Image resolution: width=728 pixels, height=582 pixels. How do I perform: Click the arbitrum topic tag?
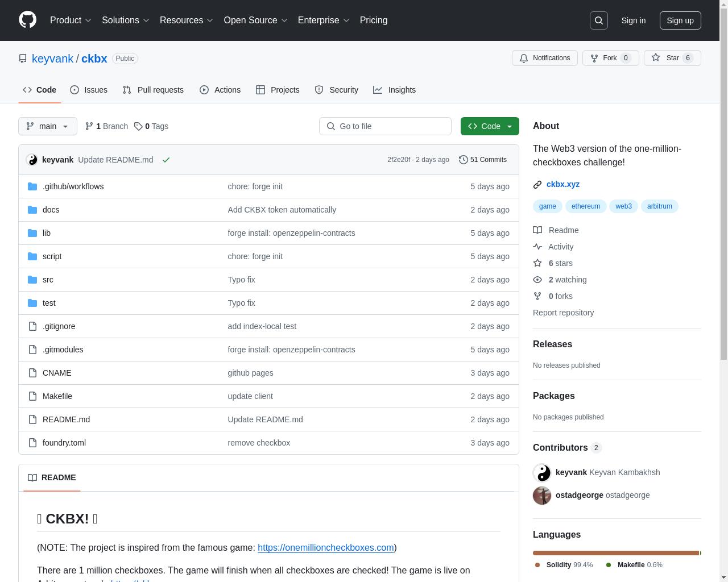point(660,206)
